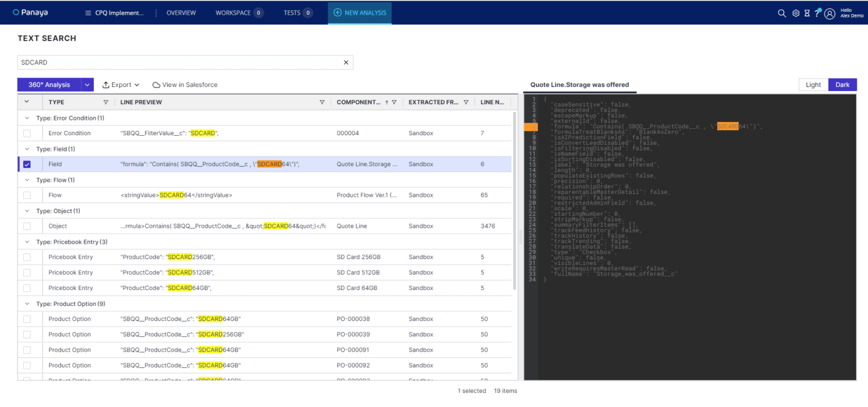This screenshot has height=407, width=868.
Task: Click line preview '<stringValue>SDCARD64</stringValue>'
Action: point(176,195)
